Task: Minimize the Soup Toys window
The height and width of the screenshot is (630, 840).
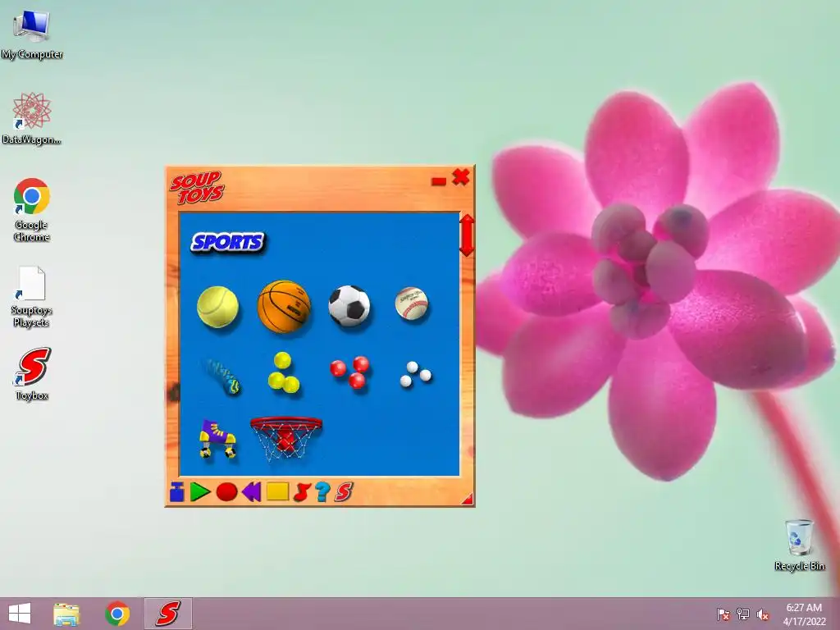Action: pyautogui.click(x=439, y=181)
